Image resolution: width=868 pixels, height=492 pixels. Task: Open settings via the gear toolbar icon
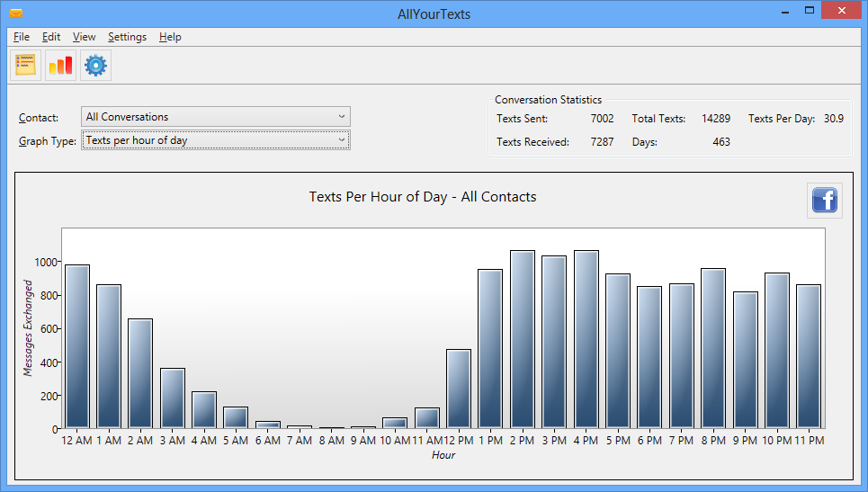[x=95, y=66]
